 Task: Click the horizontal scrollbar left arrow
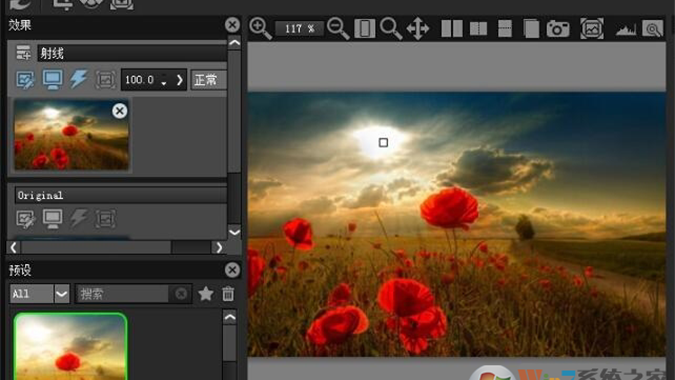click(x=14, y=247)
